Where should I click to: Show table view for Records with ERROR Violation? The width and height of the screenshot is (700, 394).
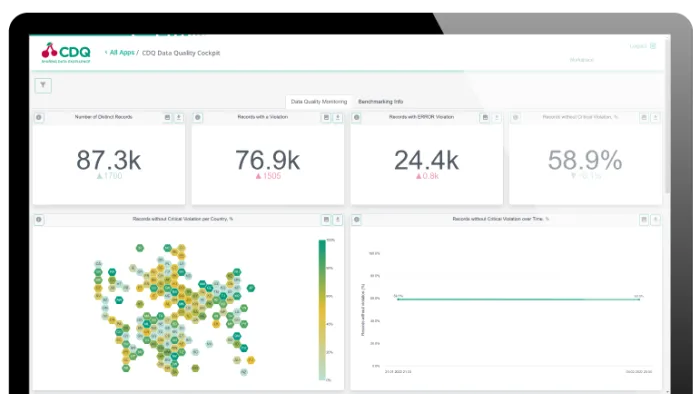pyautogui.click(x=485, y=117)
